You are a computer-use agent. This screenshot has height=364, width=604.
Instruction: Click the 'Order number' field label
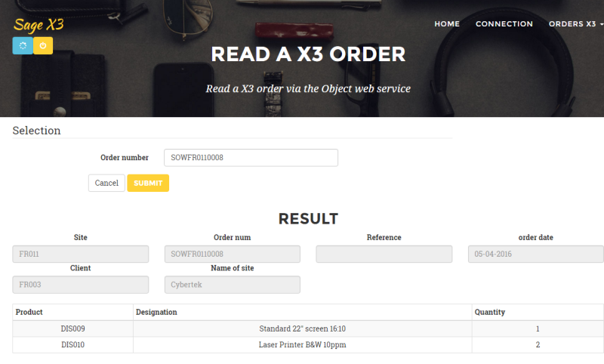pyautogui.click(x=125, y=158)
